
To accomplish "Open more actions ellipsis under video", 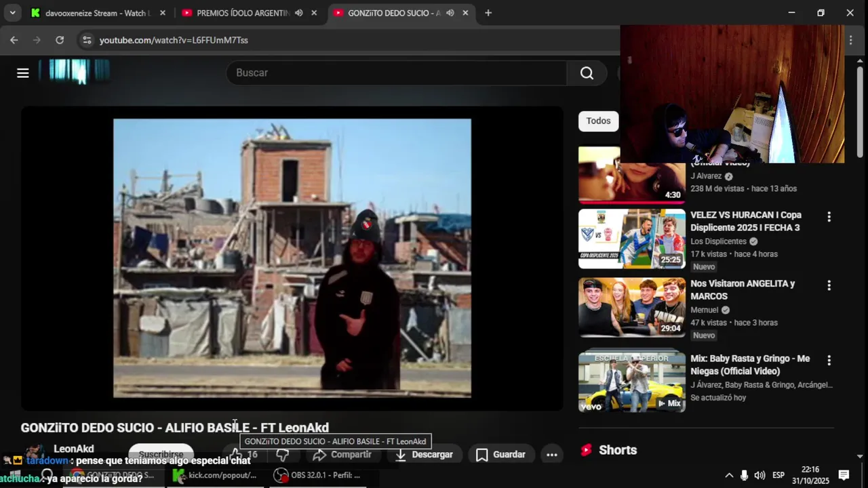I will pyautogui.click(x=552, y=455).
